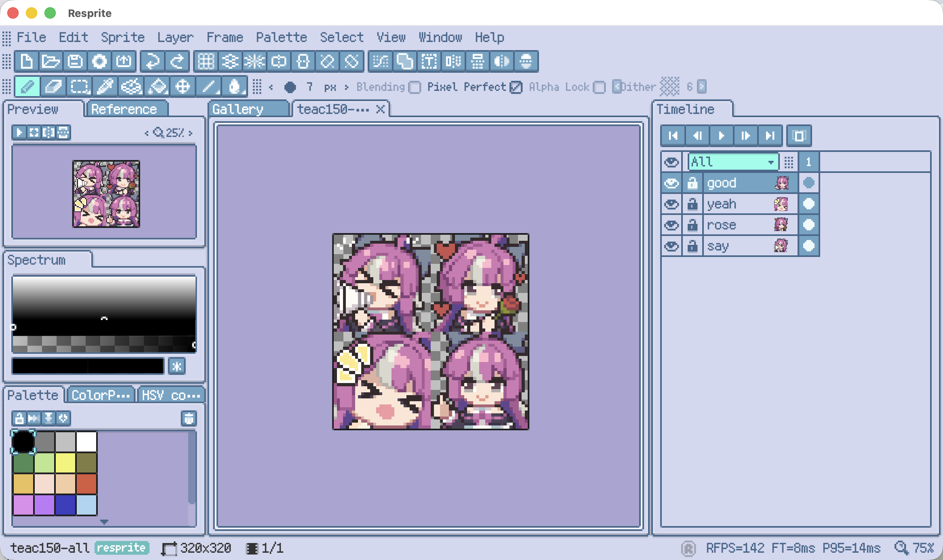This screenshot has width=943, height=560.
Task: Select the Eraser tool
Action: tap(53, 86)
